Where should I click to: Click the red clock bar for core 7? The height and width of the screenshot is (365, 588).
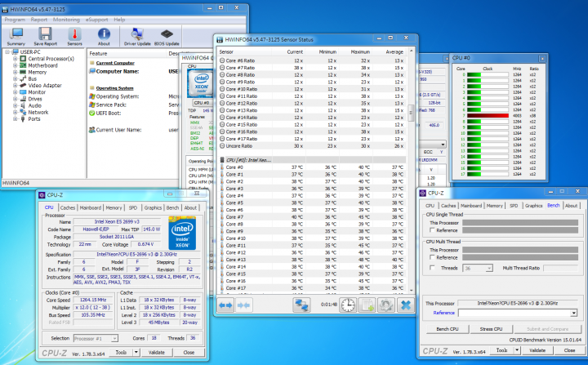[x=488, y=115]
